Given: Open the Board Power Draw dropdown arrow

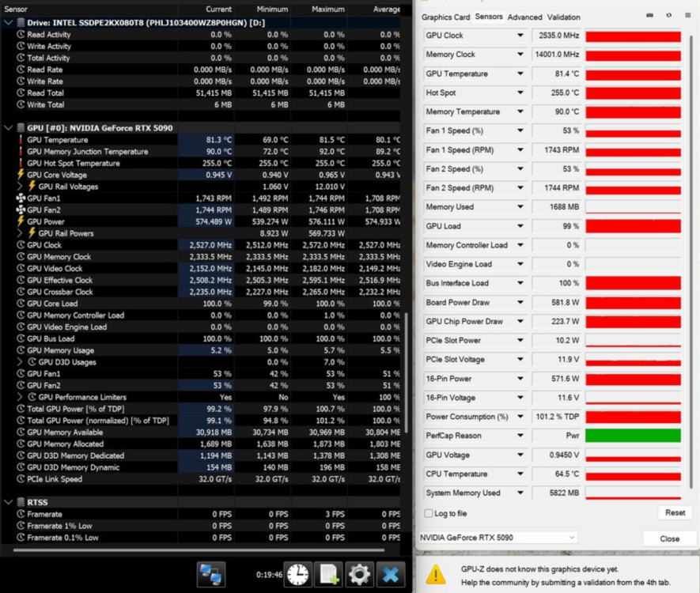Looking at the screenshot, I should (x=520, y=302).
